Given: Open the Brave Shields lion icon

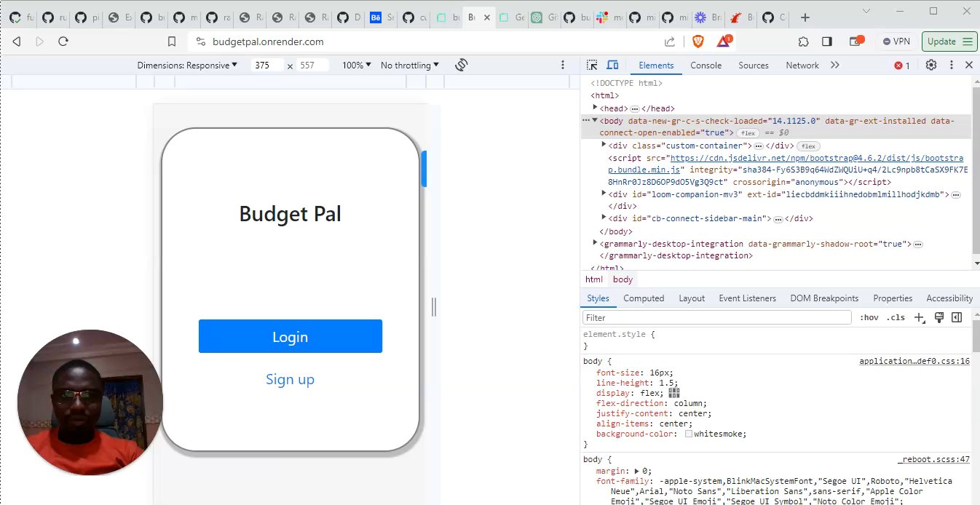Looking at the screenshot, I should 698,41.
